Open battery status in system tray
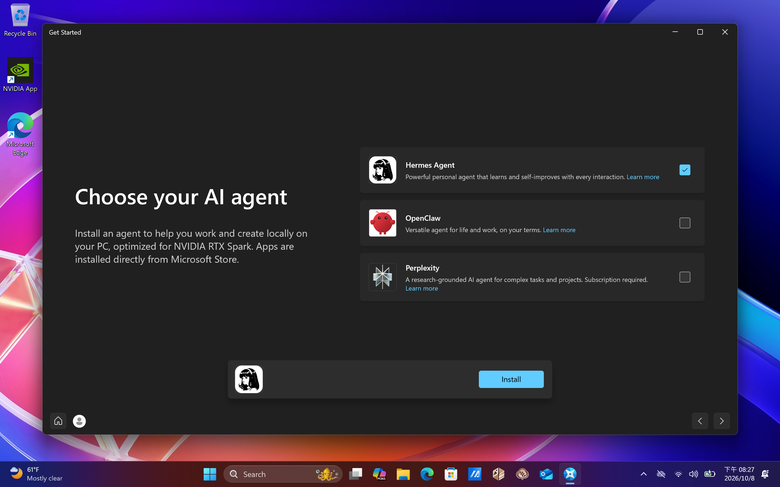 (709, 474)
